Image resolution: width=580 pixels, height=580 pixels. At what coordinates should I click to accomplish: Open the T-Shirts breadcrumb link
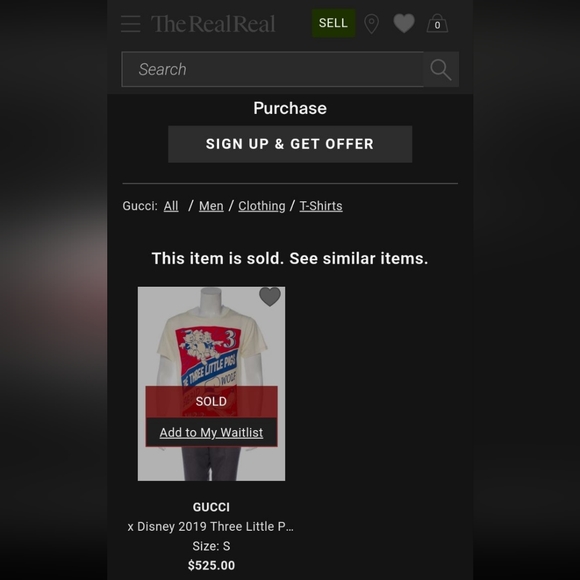(x=321, y=206)
